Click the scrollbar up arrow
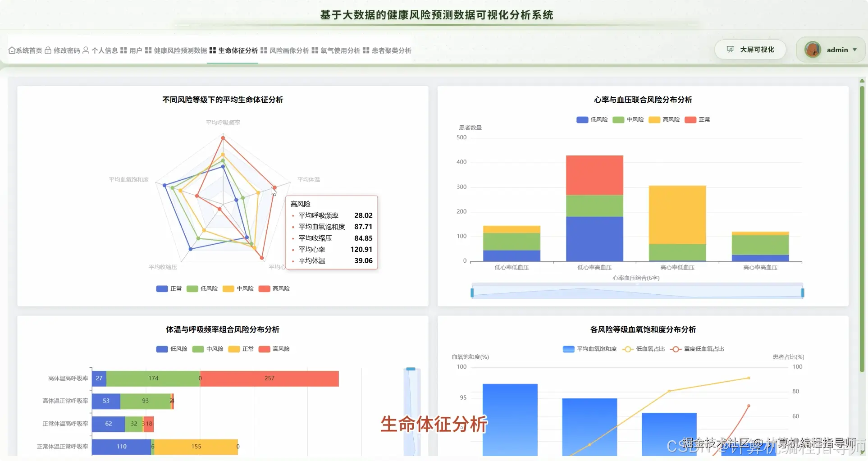The image size is (868, 461). click(x=862, y=81)
